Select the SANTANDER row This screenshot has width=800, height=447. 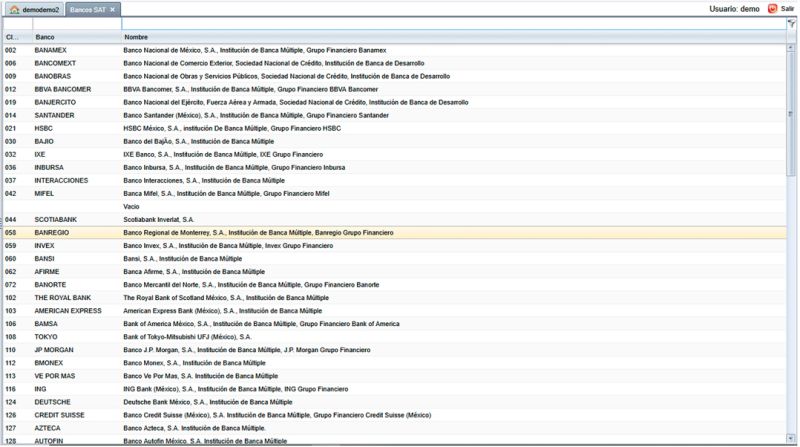[394, 115]
